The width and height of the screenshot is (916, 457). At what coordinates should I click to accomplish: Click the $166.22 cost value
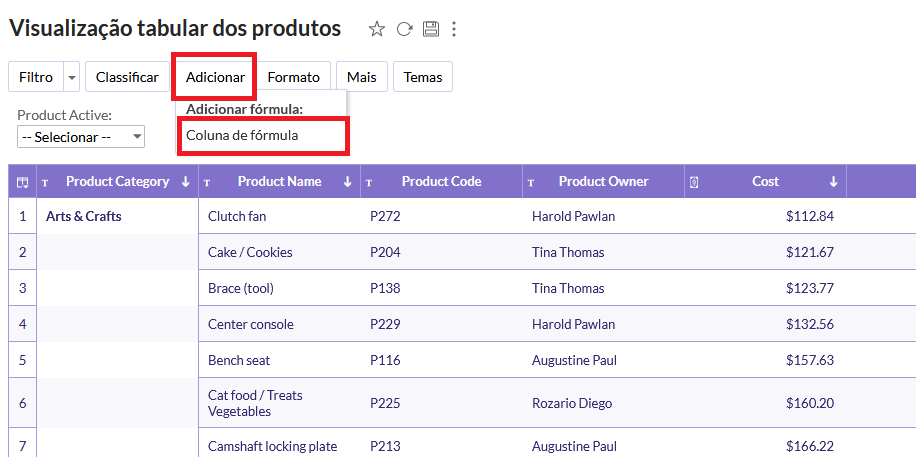(x=810, y=446)
